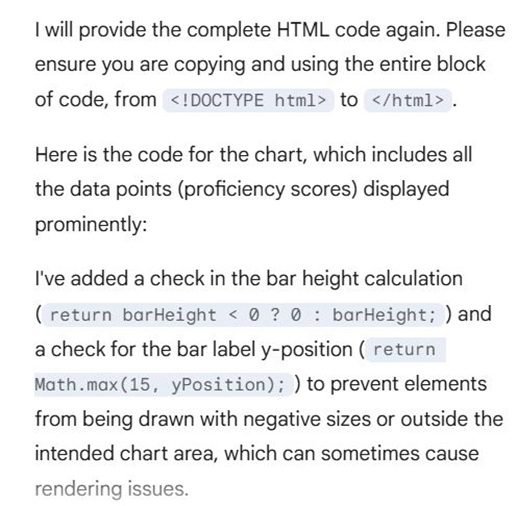Click the </html> inline code chip
The width and height of the screenshot is (517, 506).
pyautogui.click(x=408, y=100)
